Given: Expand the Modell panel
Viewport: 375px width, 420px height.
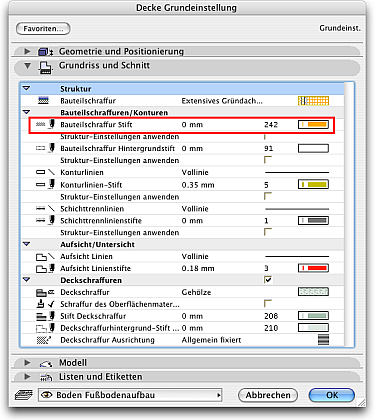Looking at the screenshot, I should pos(27,363).
